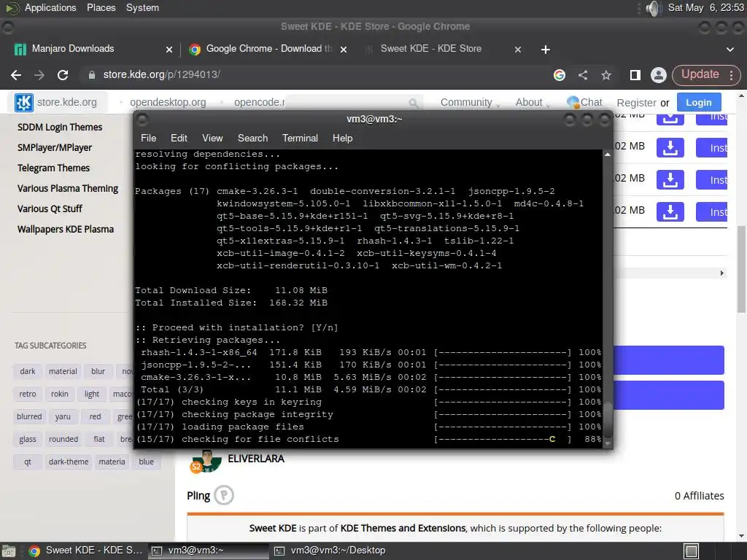
Task: Open ELIVERLARA user avatar
Action: (x=206, y=461)
